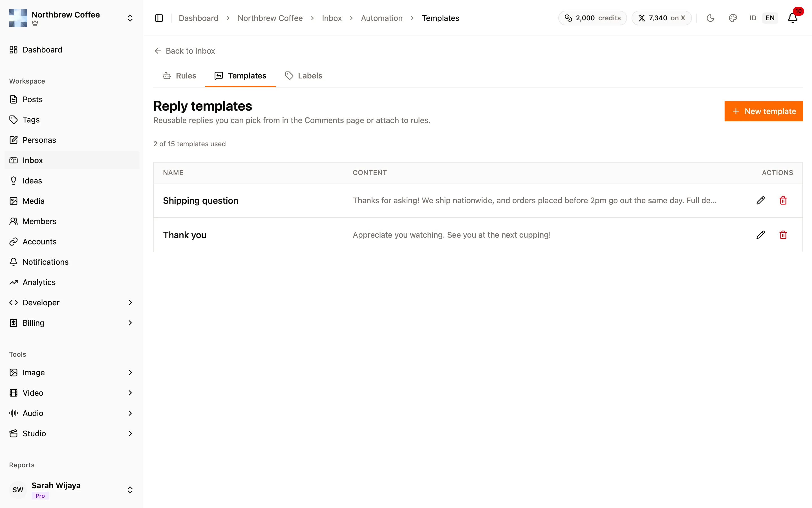Screen dimensions: 812x508
Task: Open Accounts in the sidebar
Action: click(x=72, y=242)
